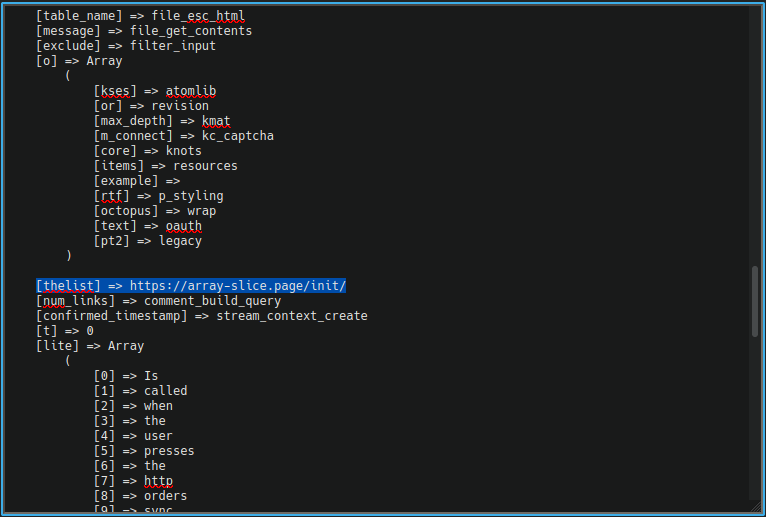Place cursor on the word resources
The width and height of the screenshot is (766, 517).
[x=205, y=166]
